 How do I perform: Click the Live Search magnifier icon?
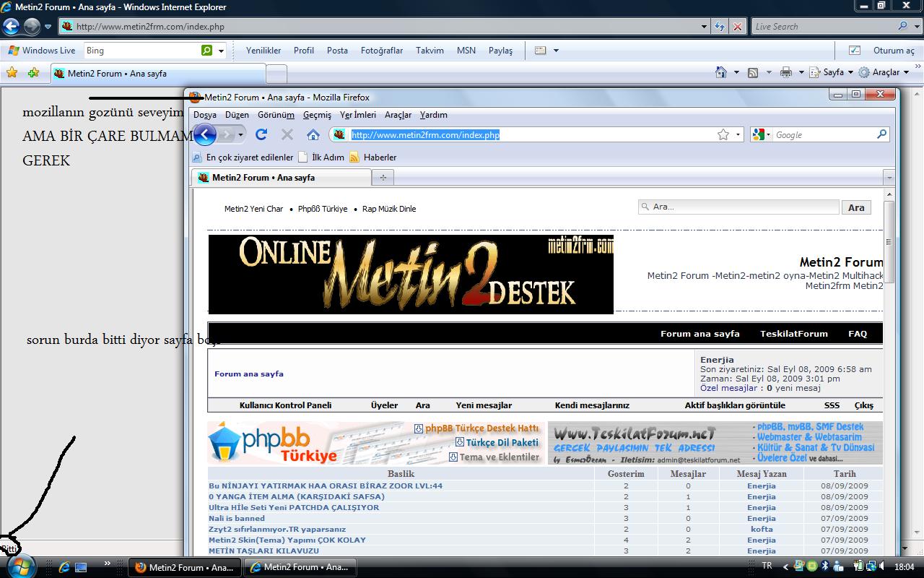click(903, 26)
